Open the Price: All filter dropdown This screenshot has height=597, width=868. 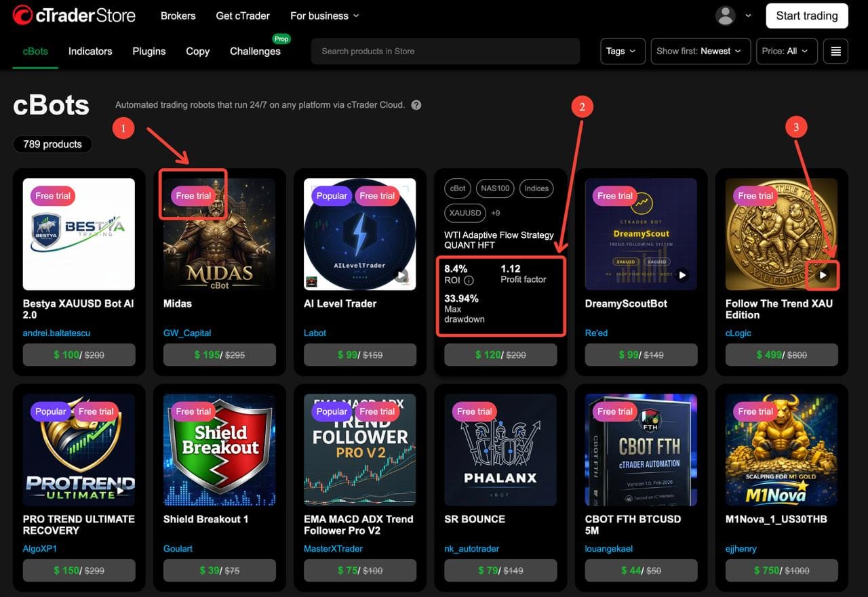tap(787, 51)
